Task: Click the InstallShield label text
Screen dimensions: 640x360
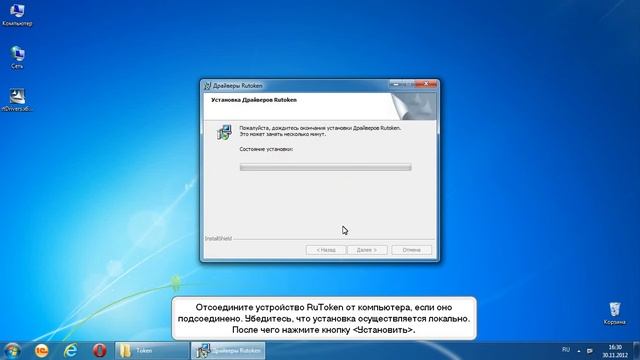Action: coord(218,238)
